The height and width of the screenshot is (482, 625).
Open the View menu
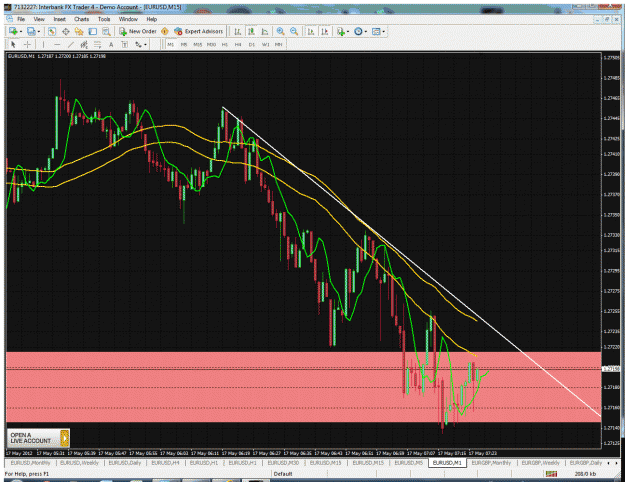[39, 19]
